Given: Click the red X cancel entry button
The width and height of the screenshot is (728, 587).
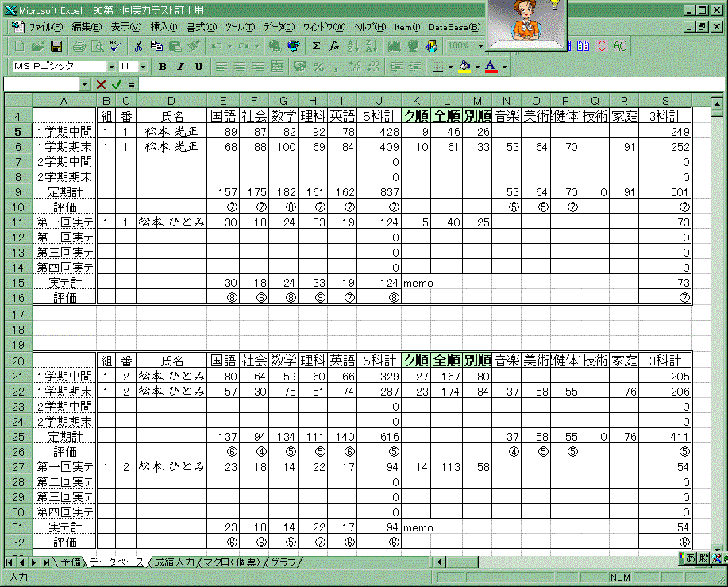Looking at the screenshot, I should click(102, 84).
